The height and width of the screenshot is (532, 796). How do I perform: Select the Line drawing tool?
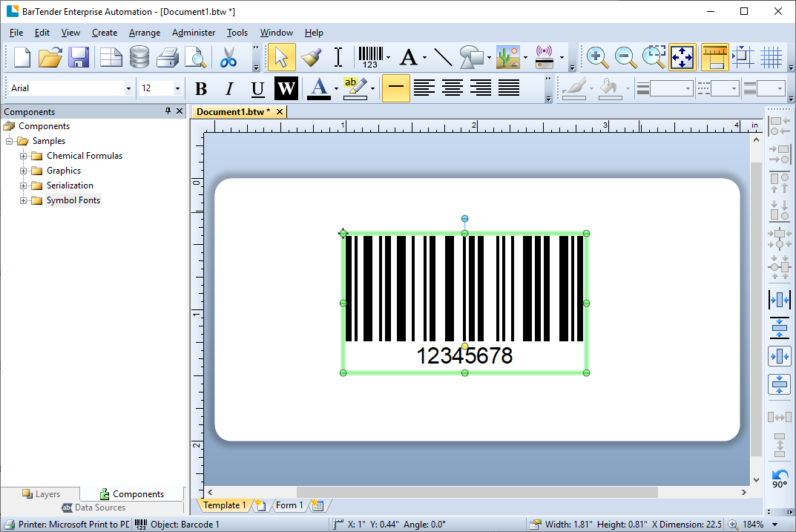[443, 56]
